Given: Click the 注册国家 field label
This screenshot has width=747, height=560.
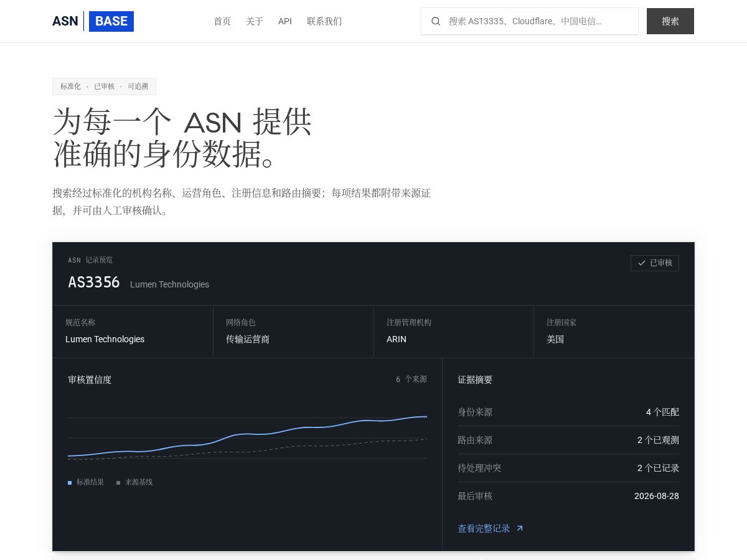Looking at the screenshot, I should [561, 322].
